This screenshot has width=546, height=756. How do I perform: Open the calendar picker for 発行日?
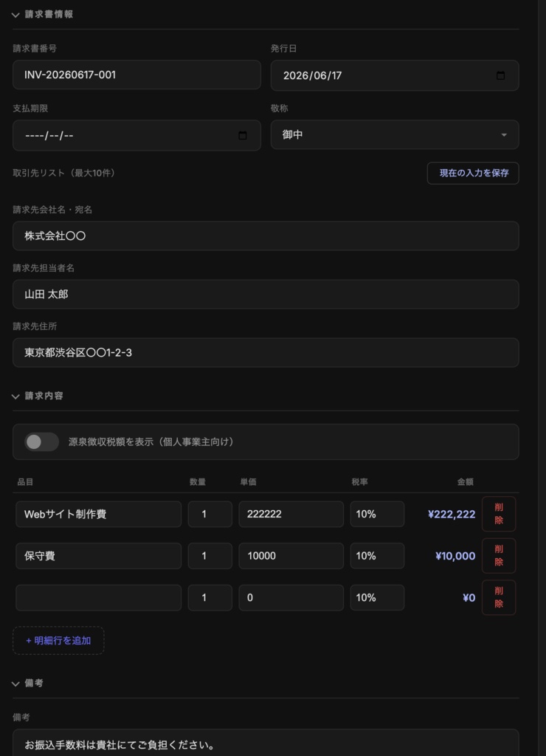(x=500, y=75)
